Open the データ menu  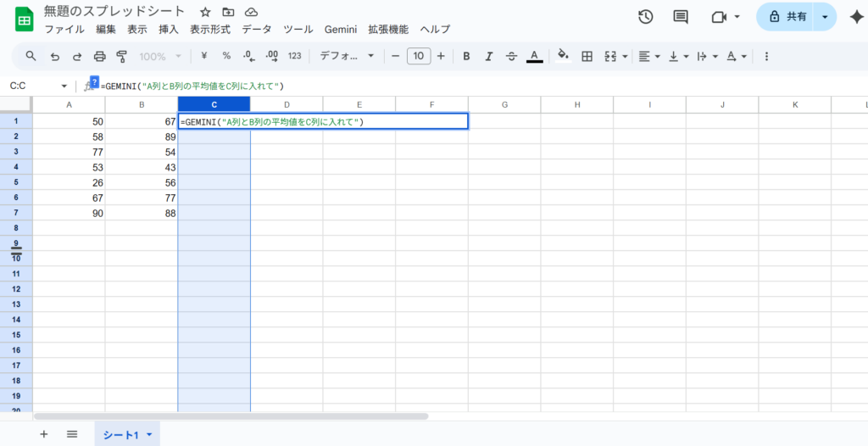[x=257, y=29]
